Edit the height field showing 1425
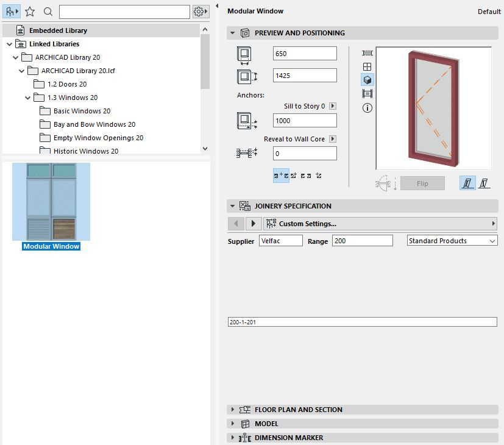 coord(305,75)
